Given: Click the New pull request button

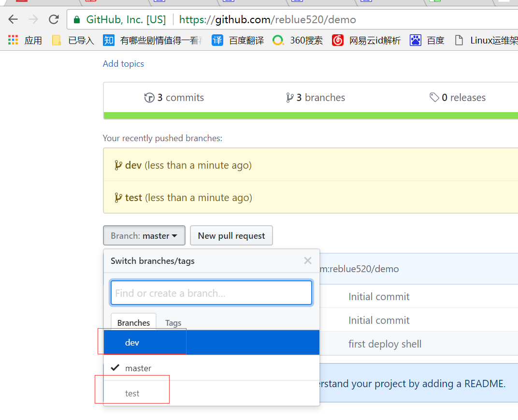Looking at the screenshot, I should point(231,235).
